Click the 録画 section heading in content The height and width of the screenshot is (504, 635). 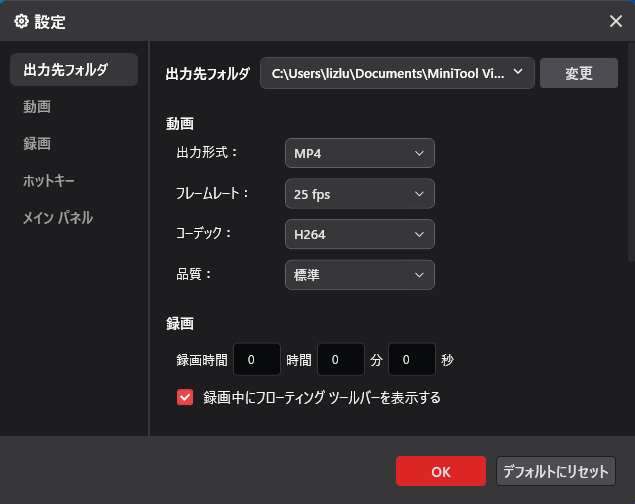pyautogui.click(x=180, y=323)
